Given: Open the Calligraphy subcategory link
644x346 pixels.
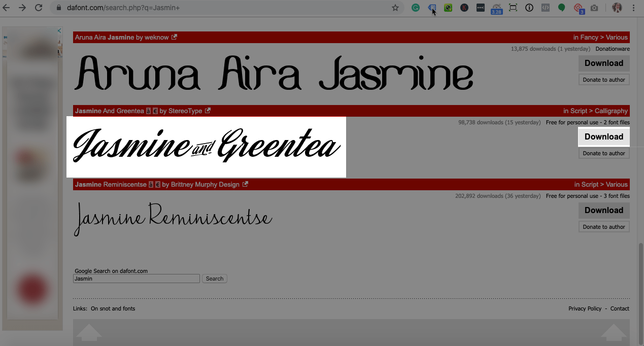Looking at the screenshot, I should coord(612,111).
